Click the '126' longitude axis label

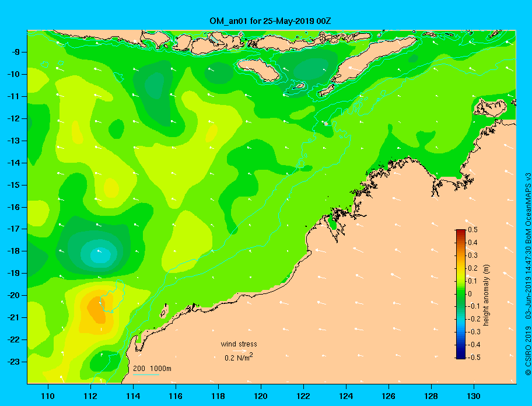[388, 396]
